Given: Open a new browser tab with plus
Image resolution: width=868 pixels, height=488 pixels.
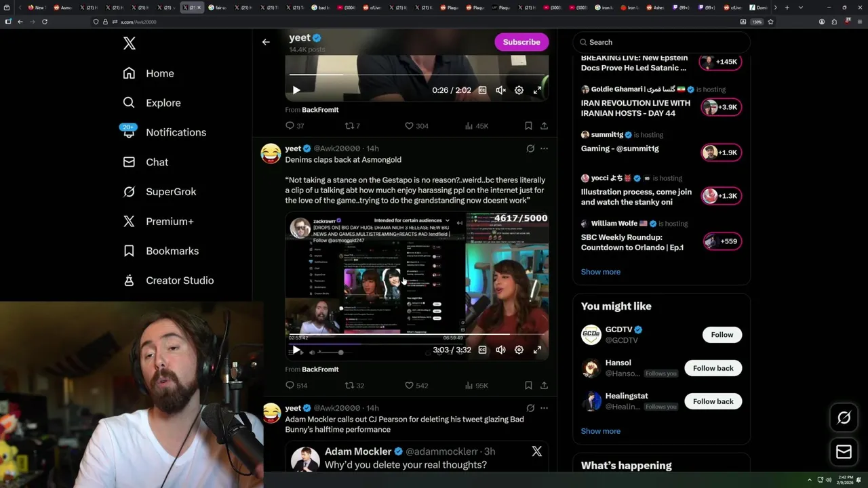Looking at the screenshot, I should 787,7.
